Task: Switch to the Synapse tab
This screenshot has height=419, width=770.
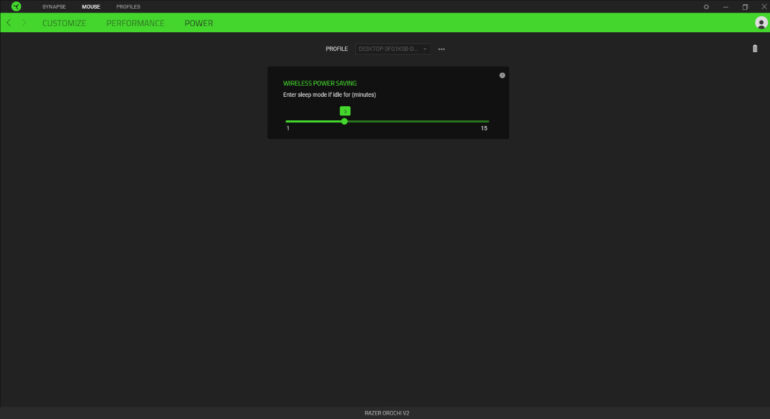Action: [x=54, y=6]
